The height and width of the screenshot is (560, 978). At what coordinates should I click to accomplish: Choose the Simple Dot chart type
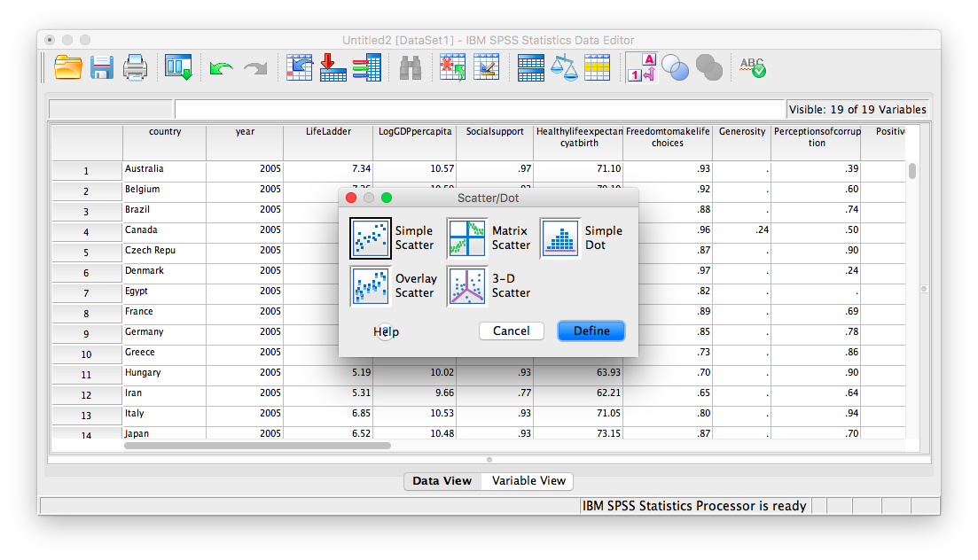coord(560,238)
